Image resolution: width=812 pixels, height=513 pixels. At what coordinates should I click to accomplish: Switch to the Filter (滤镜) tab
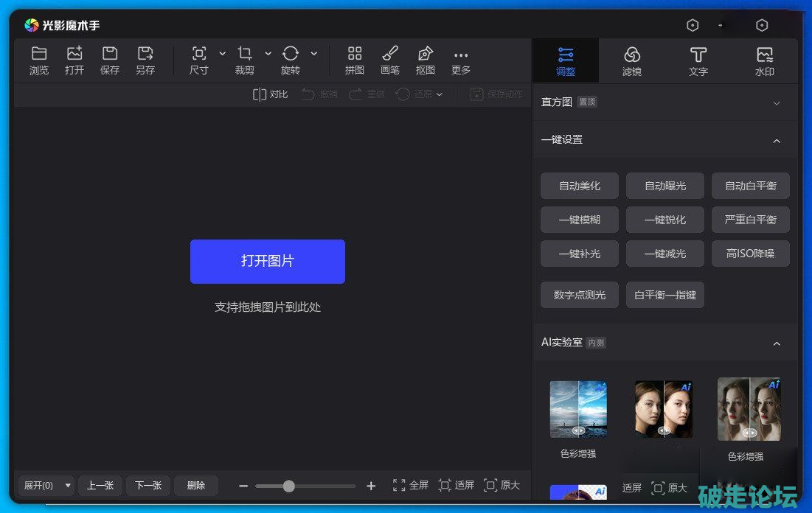point(632,61)
